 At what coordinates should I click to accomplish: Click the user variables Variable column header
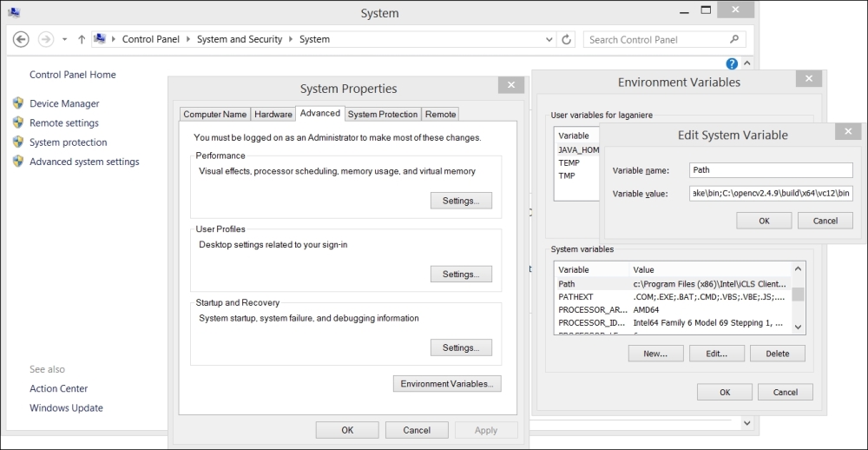[x=577, y=136]
